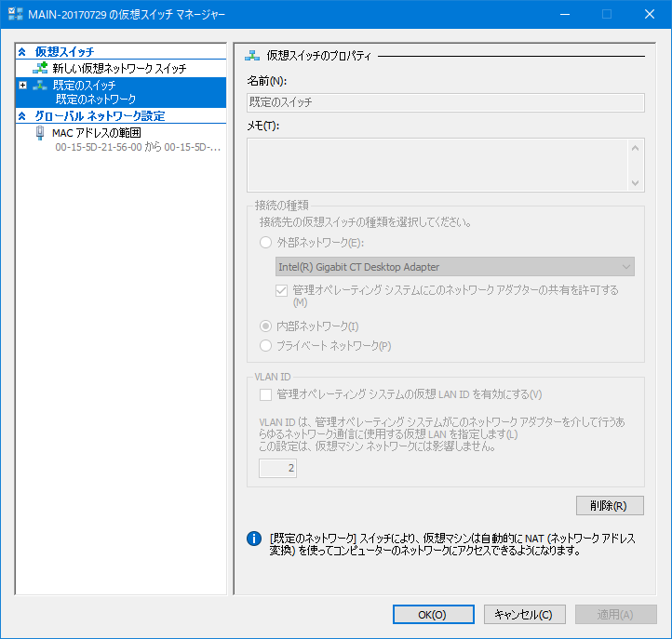Select MAC アドレスの範囲 item
Viewport: 672px width, 639px height.
click(x=97, y=133)
